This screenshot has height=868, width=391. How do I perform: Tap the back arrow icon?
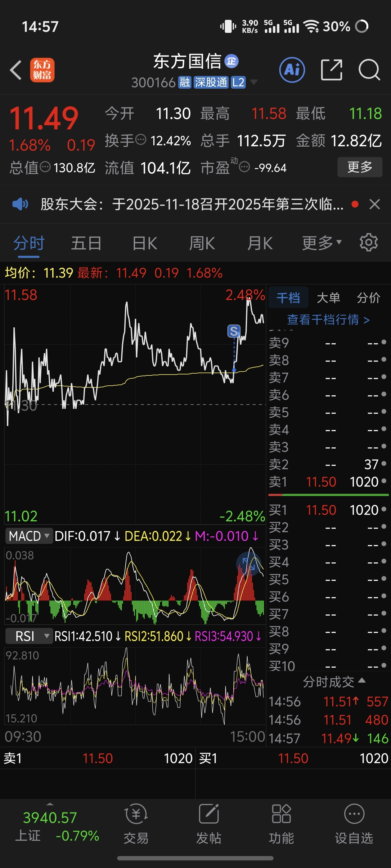pos(16,70)
